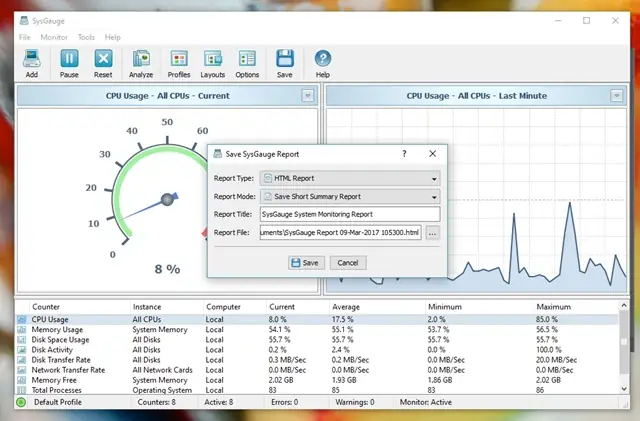Viewport: 640px width, 421px height.
Task: Click 'Counters: 8' in status bar
Action: [156, 402]
